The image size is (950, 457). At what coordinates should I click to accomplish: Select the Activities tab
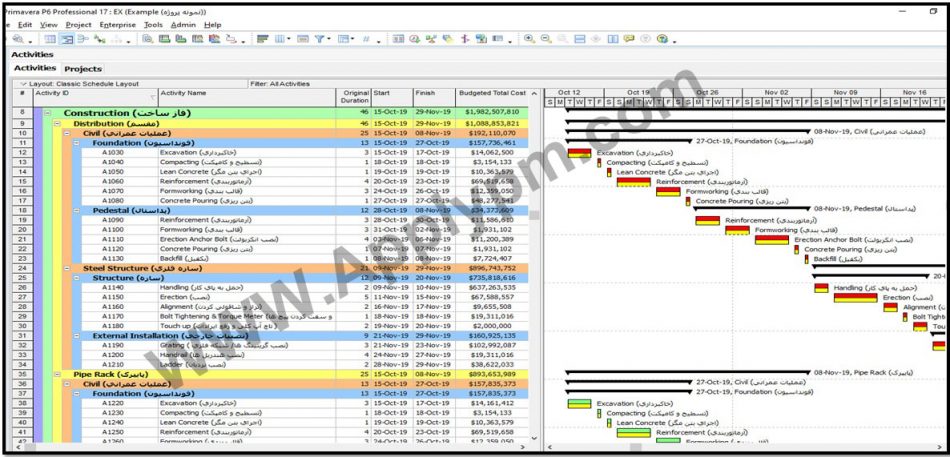coord(35,68)
